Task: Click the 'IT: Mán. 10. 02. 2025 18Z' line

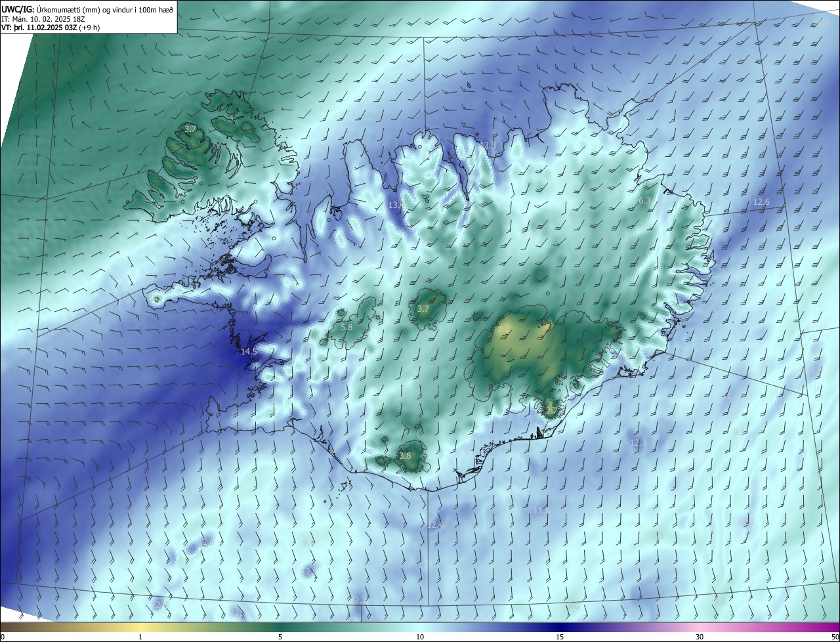Action: click(x=43, y=19)
